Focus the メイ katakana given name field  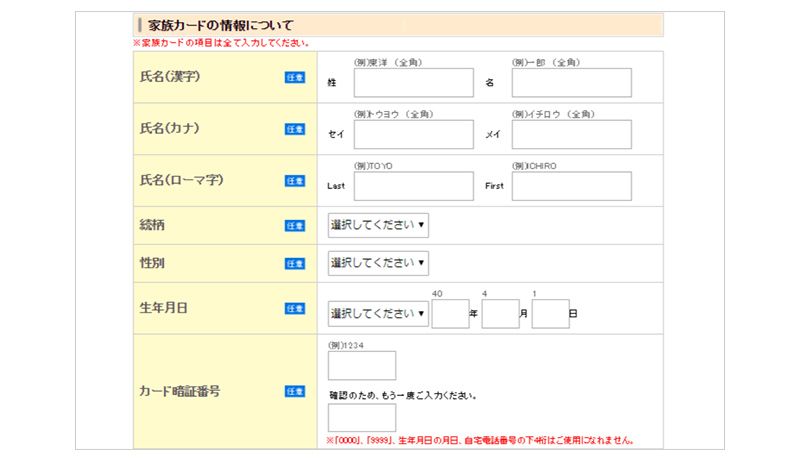[571, 134]
